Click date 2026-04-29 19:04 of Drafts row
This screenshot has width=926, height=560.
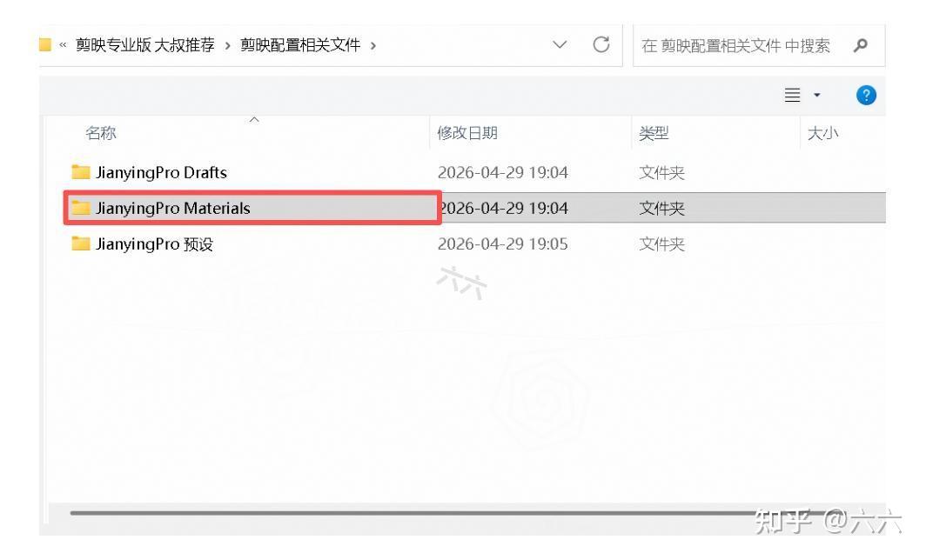[502, 172]
